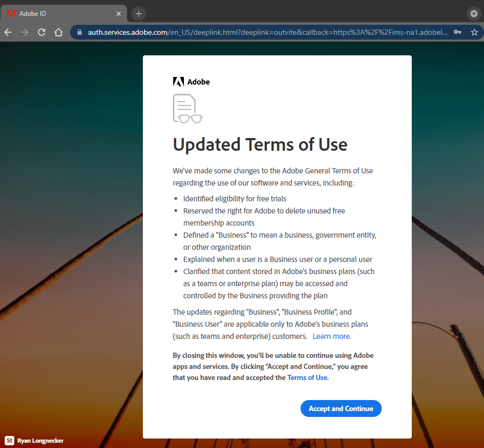Click the Ryan Longnecker photo credit
This screenshot has width=484, height=448.
(x=40, y=441)
